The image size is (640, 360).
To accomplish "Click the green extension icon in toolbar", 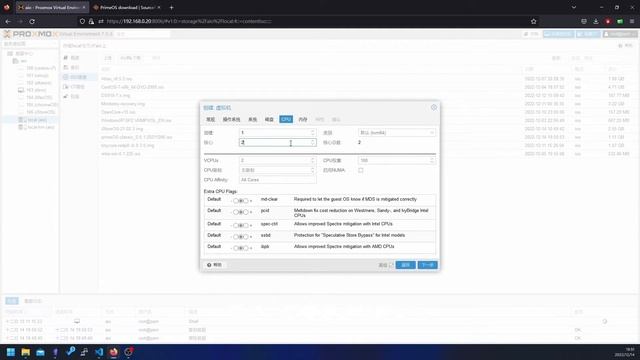I will (620, 21).
